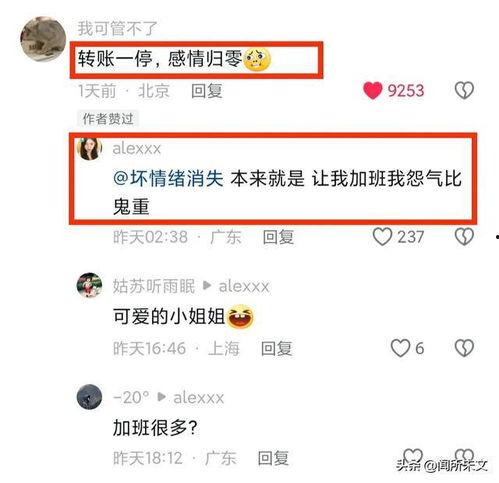Like the comment with 9253 likes
499x483 pixels.
372,90
